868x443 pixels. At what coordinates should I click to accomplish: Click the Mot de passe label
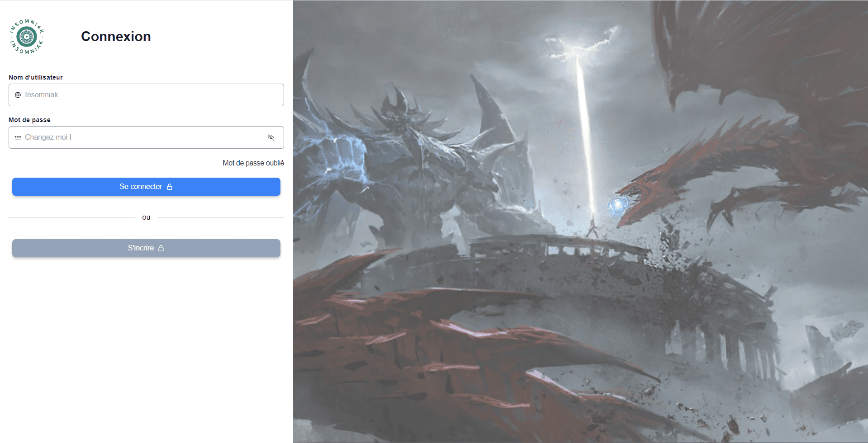[29, 120]
